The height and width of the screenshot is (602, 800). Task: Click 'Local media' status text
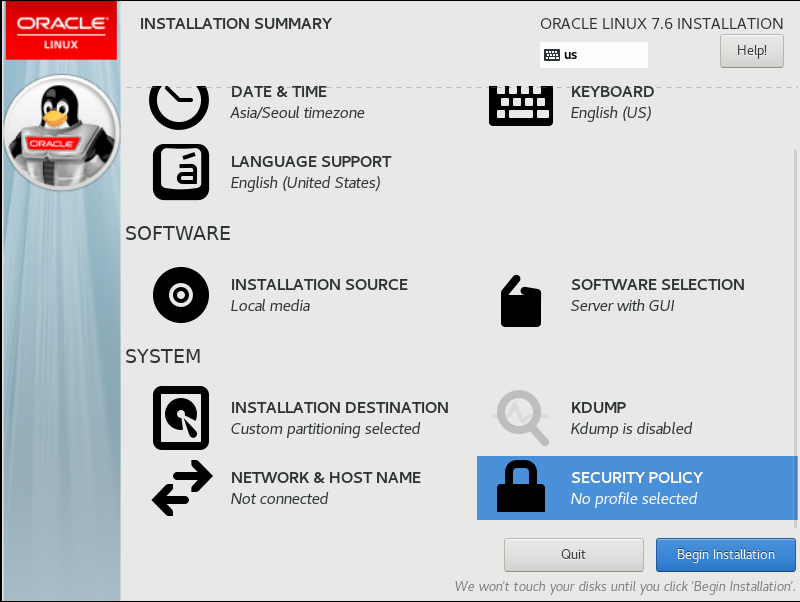(x=270, y=306)
